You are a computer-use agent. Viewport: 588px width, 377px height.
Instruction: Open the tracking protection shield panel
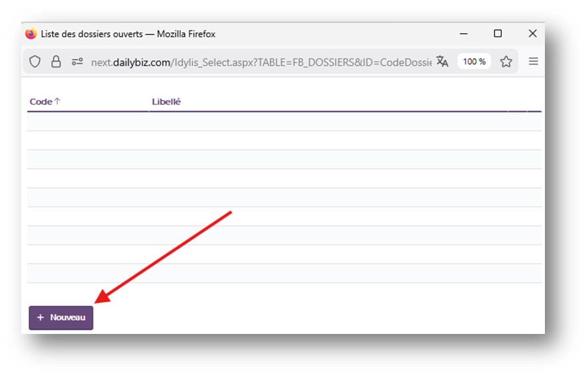35,62
